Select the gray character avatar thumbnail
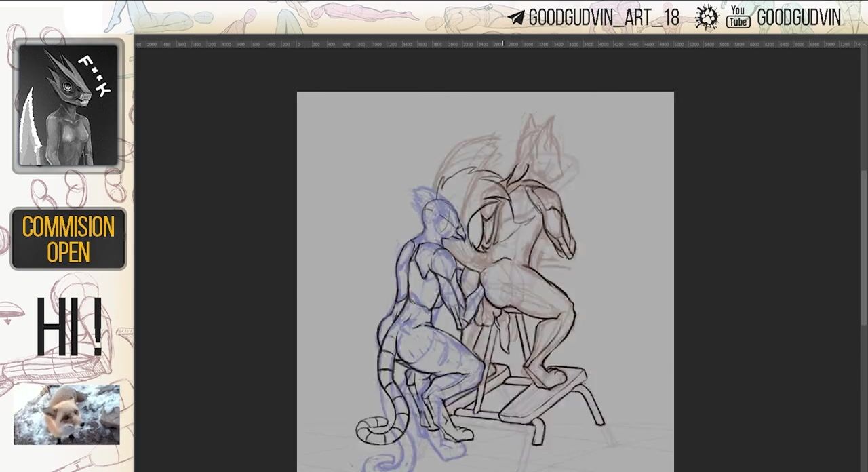The height and width of the screenshot is (472, 868). (x=68, y=106)
